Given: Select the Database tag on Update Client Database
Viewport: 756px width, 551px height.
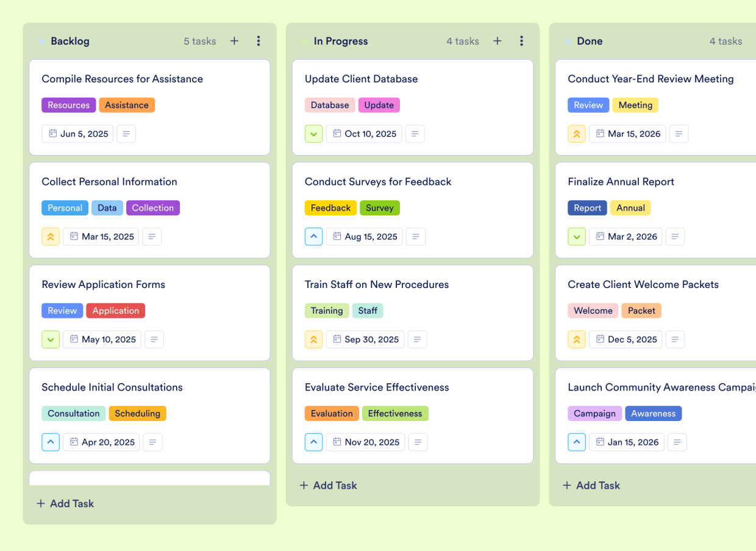Looking at the screenshot, I should point(330,105).
